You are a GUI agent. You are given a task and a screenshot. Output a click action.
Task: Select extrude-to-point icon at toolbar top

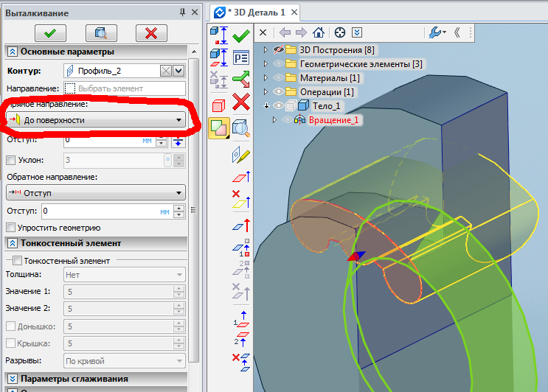(x=219, y=35)
